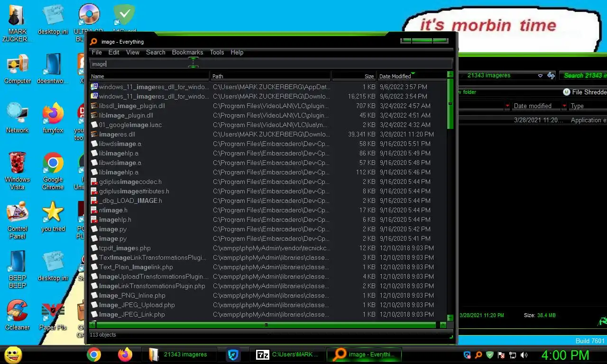Sort results by the Path column
This screenshot has height=364, width=607.
coord(270,76)
